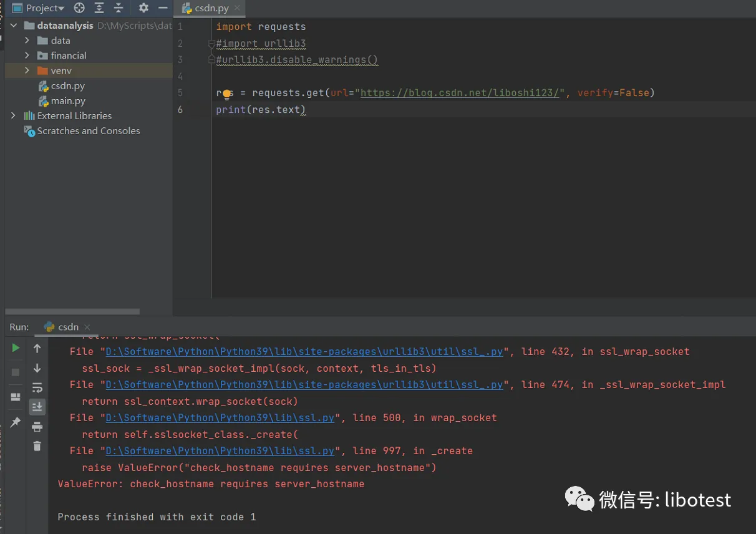Click the Stop process icon
The height and width of the screenshot is (534, 756).
tap(16, 372)
